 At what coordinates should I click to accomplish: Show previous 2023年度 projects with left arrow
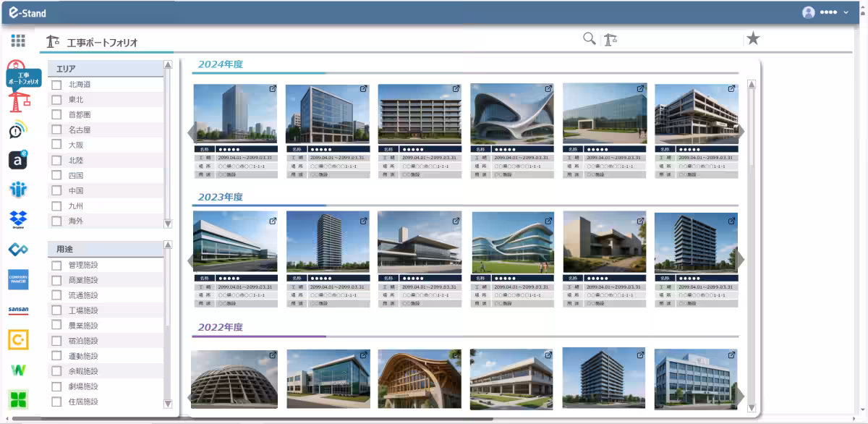[x=191, y=260]
